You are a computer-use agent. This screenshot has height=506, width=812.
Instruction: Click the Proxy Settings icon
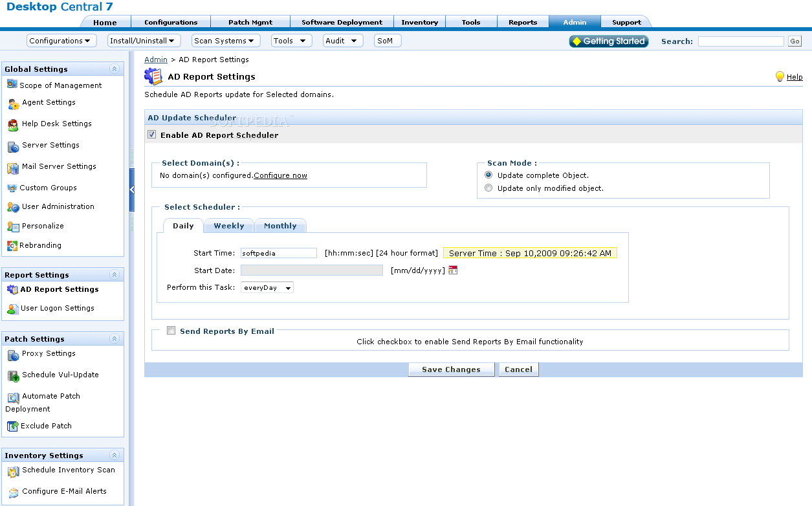pyautogui.click(x=13, y=355)
